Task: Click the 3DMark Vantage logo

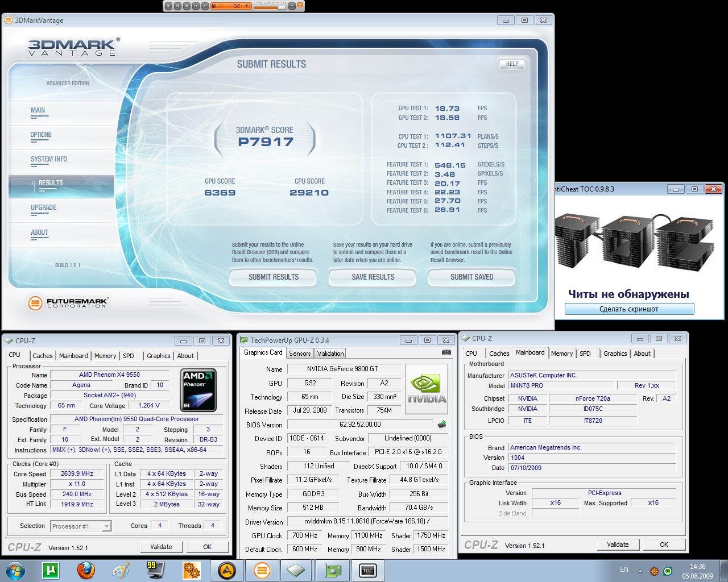Action: point(74,47)
